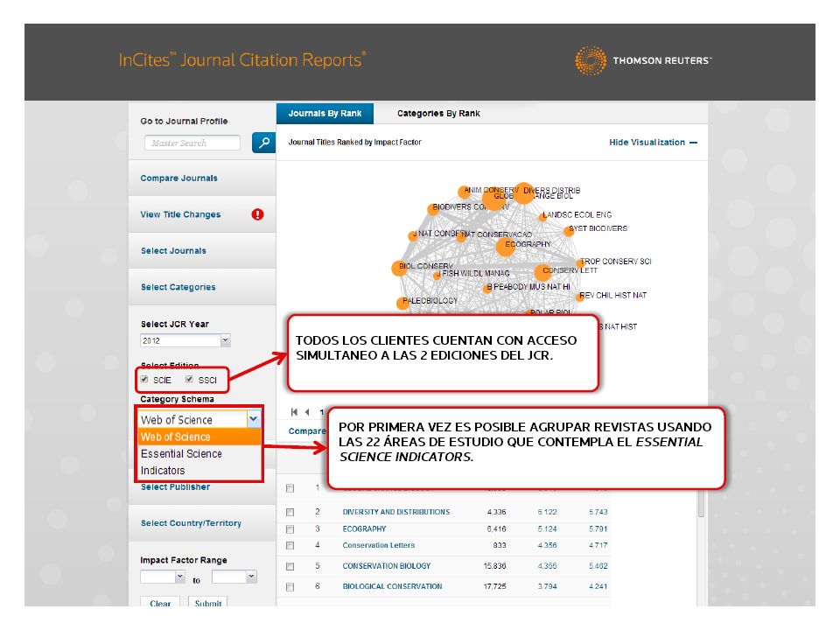
Task: Check the Biological Conservation row checkbox
Action: (x=290, y=586)
